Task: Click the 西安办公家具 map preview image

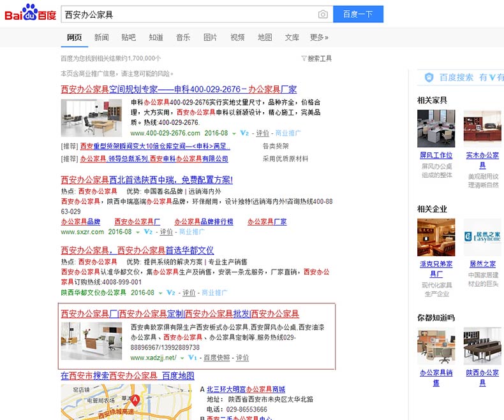Action: [126, 402]
